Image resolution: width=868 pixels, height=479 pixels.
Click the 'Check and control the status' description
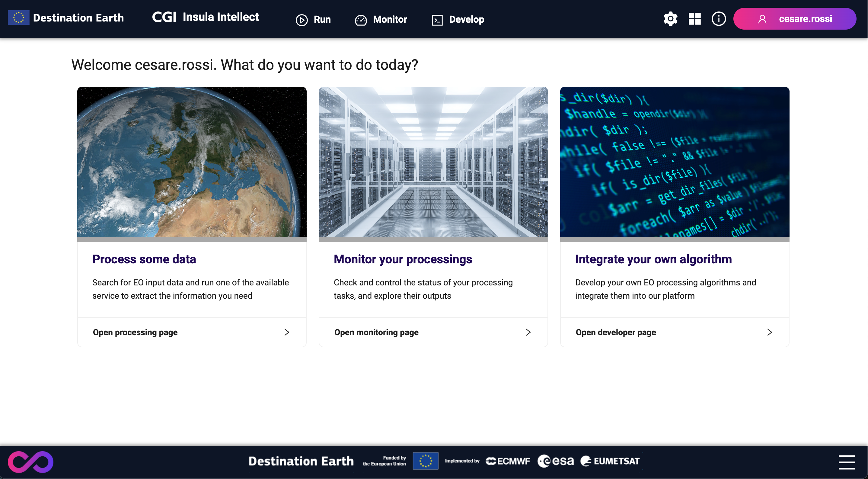pyautogui.click(x=423, y=289)
